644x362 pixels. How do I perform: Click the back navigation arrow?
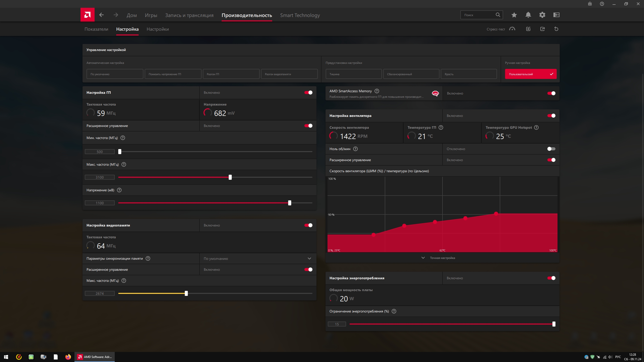[x=101, y=15]
